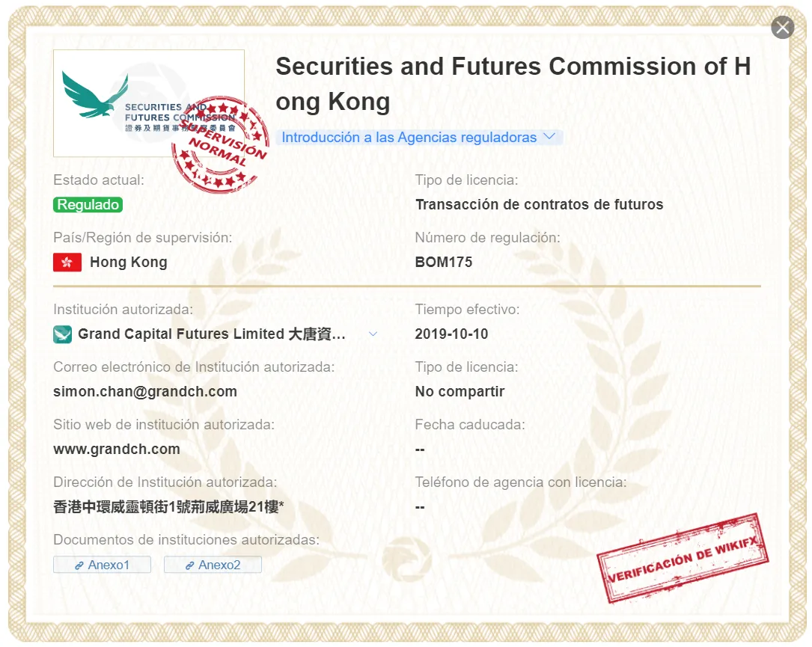Screen dimensions: 812x647
Task: Click the green Regulado status badge
Action: pos(88,204)
